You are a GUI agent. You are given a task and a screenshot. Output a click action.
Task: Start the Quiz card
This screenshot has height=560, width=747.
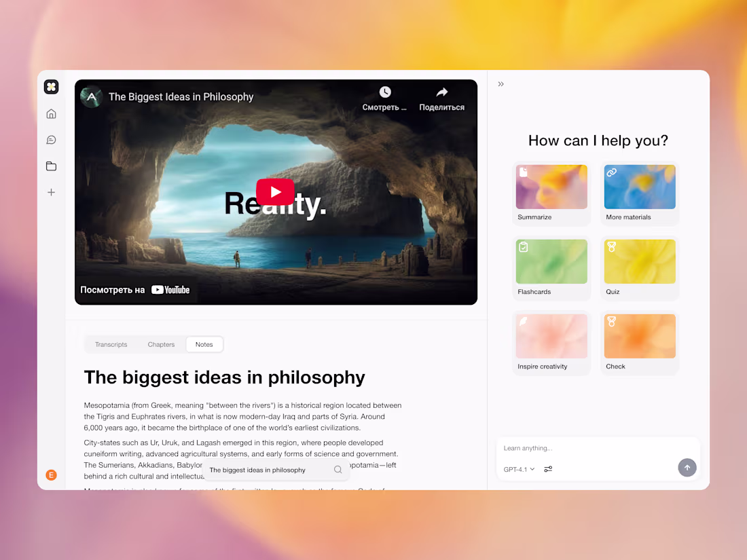(x=639, y=268)
